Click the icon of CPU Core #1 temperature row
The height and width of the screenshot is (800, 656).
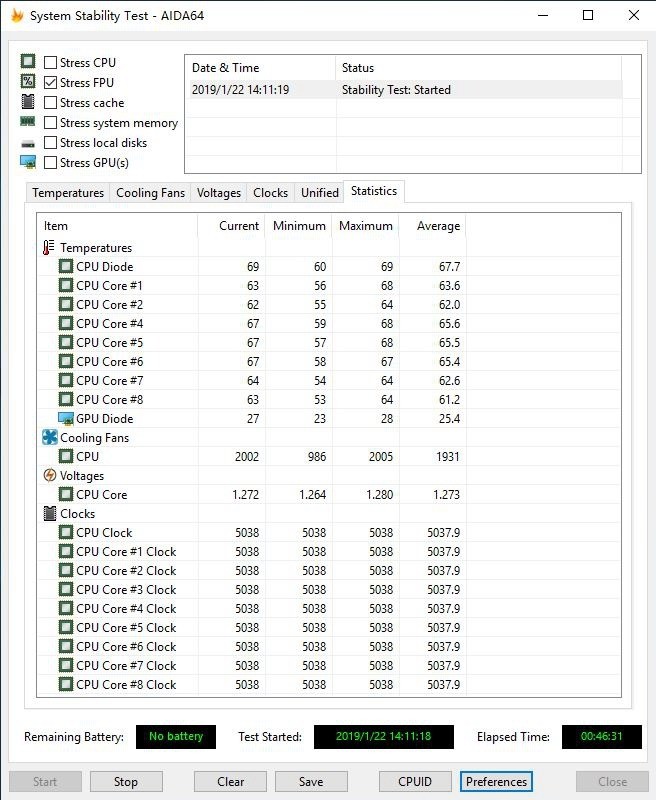(x=66, y=285)
